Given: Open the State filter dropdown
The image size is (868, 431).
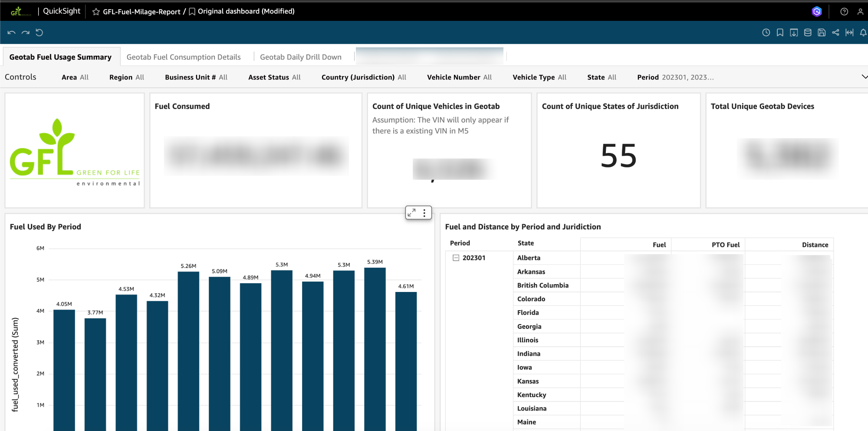Looking at the screenshot, I should point(602,77).
